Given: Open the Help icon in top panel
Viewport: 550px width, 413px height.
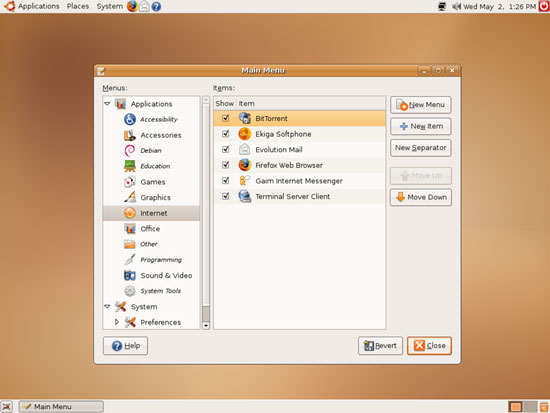Looking at the screenshot, I should pos(156,6).
